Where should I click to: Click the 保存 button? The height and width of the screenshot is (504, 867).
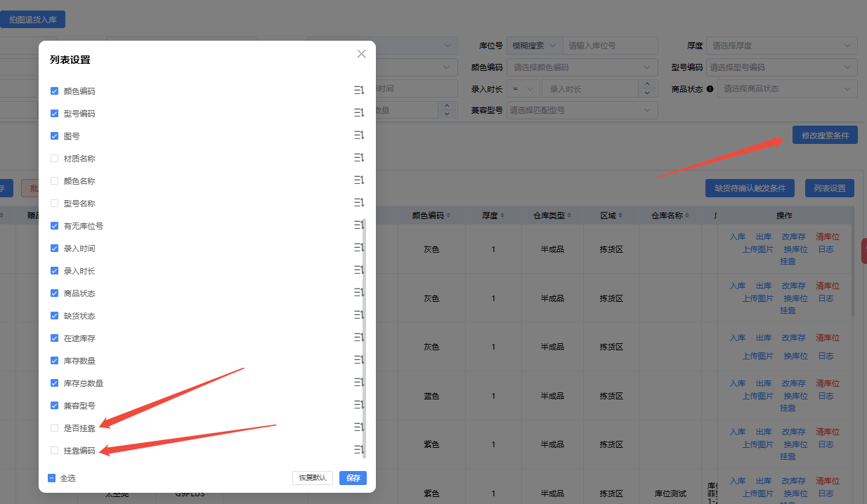[x=353, y=478]
